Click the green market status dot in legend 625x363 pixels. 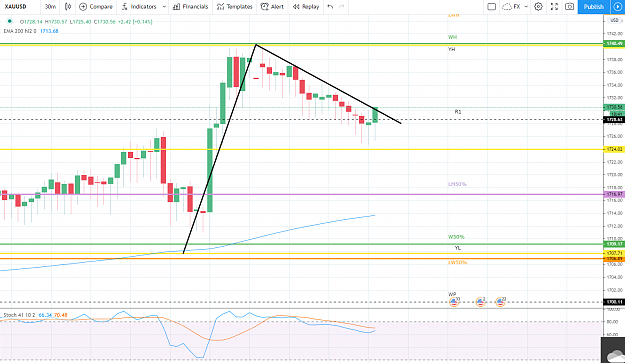pyautogui.click(x=10, y=22)
